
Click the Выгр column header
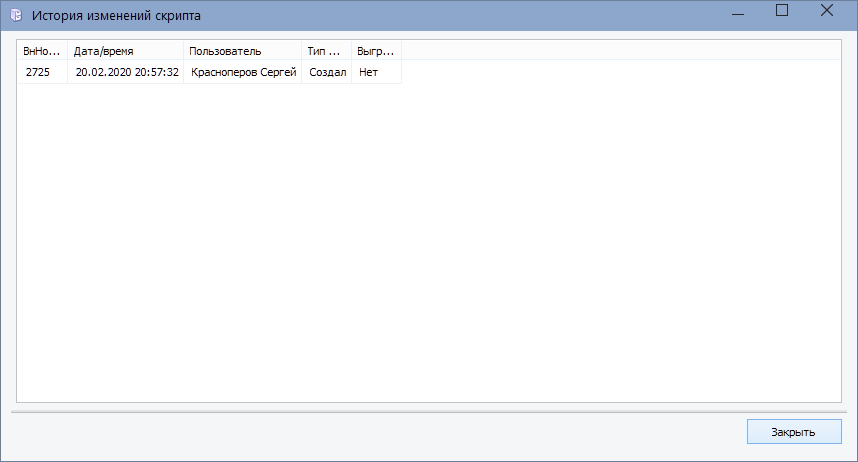(375, 50)
